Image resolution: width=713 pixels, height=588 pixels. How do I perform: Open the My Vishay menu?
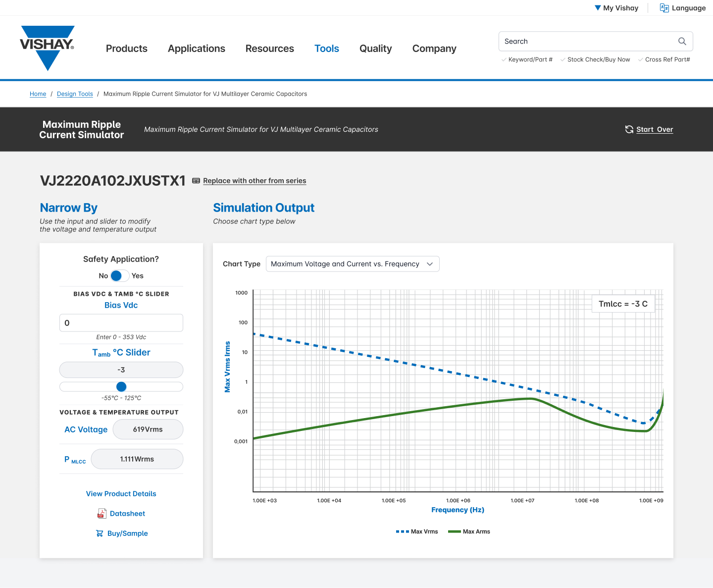616,8
